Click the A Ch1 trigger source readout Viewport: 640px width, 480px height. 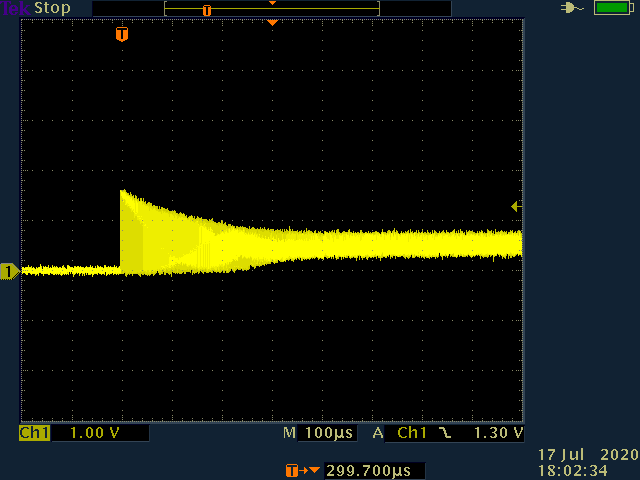(400, 433)
